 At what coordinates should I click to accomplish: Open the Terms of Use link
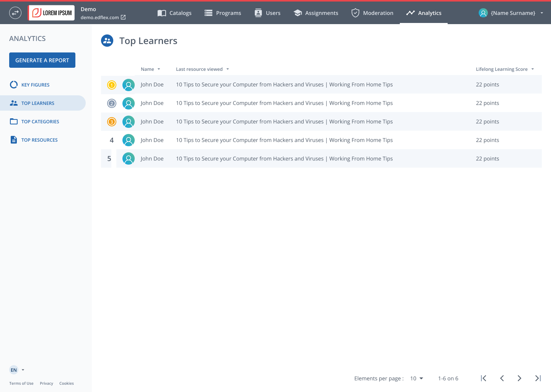tap(21, 383)
